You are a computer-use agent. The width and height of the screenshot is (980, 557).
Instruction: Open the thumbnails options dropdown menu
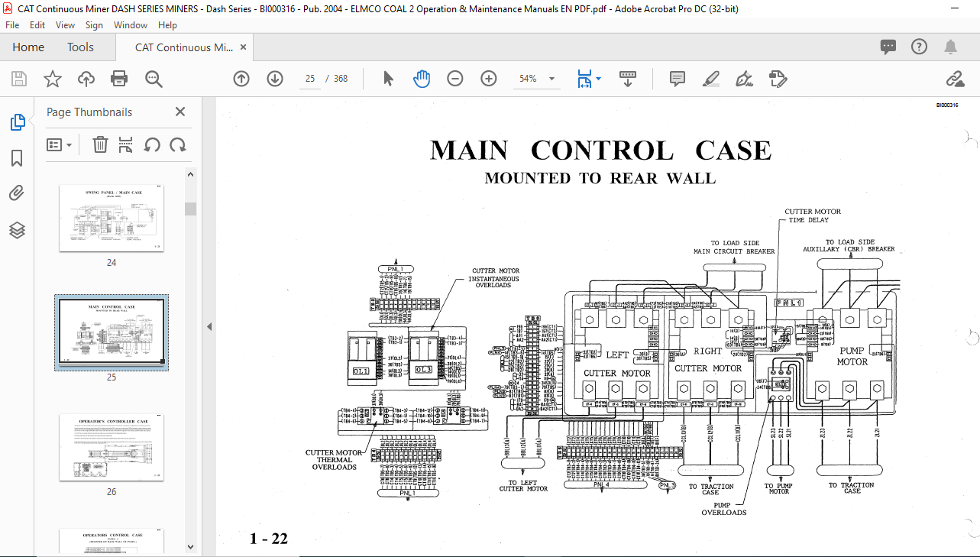[x=60, y=144]
